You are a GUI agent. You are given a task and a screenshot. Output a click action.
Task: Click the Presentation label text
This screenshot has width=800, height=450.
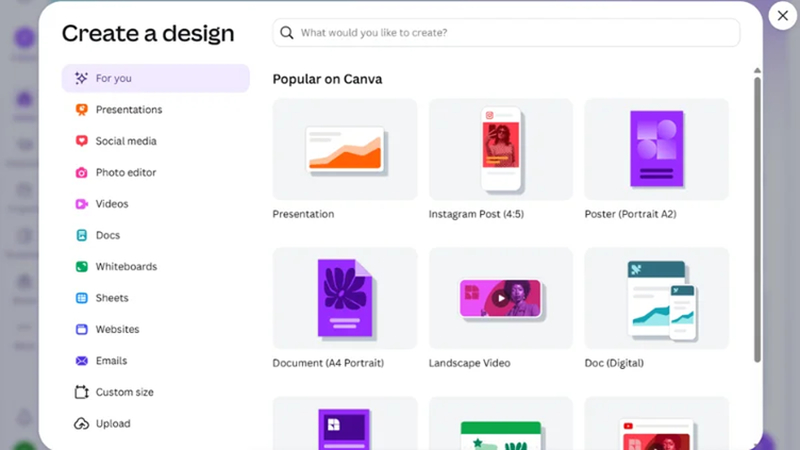coord(303,214)
